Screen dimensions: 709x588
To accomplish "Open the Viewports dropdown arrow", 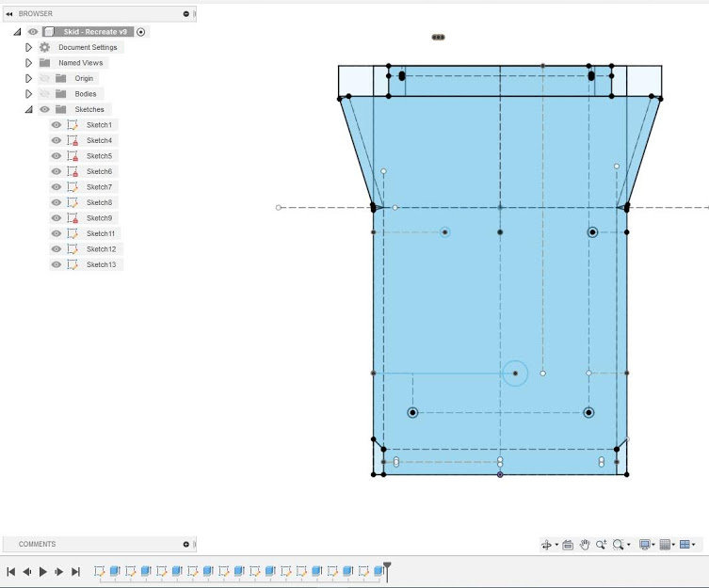I will coord(694,545).
